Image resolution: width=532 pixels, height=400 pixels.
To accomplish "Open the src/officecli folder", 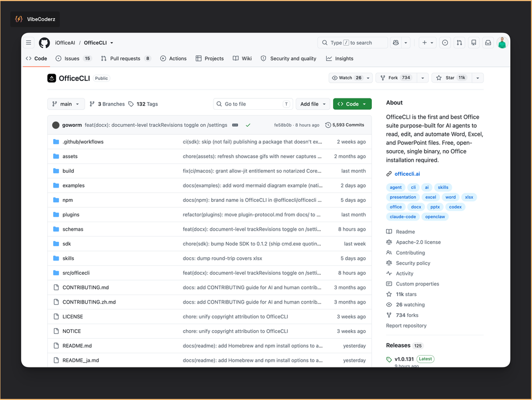I will [x=76, y=273].
